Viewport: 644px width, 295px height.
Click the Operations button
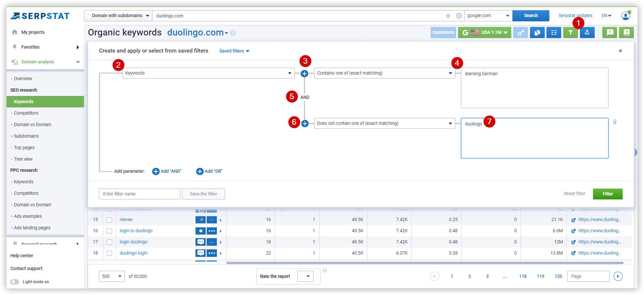point(443,33)
